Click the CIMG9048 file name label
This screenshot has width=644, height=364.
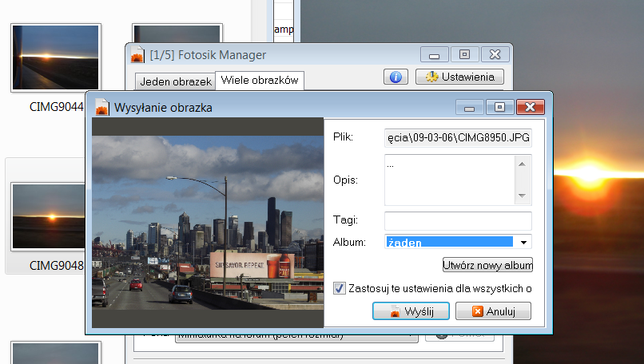(x=56, y=266)
